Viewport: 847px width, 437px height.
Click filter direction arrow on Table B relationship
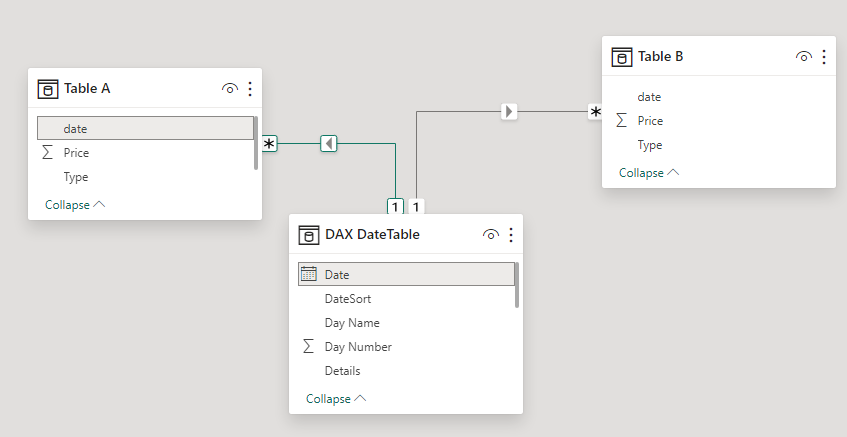pyautogui.click(x=509, y=112)
